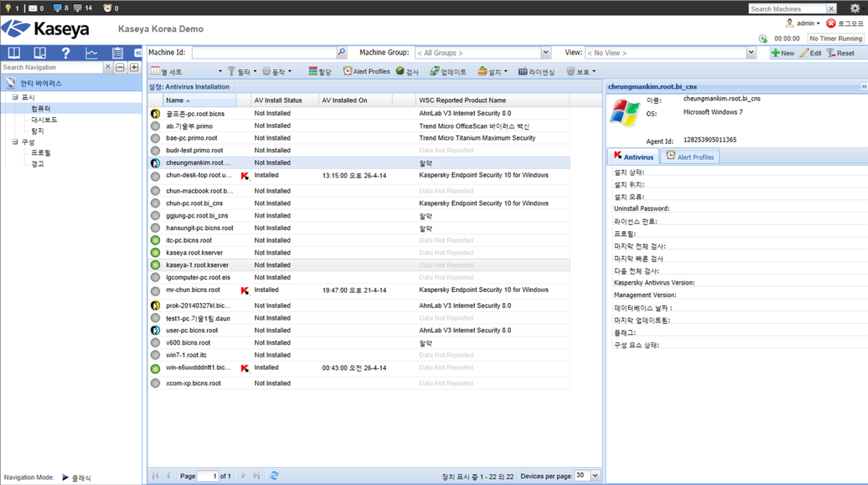Select 프로필 in navigation tree
This screenshot has width=868, height=485.
[x=41, y=153]
